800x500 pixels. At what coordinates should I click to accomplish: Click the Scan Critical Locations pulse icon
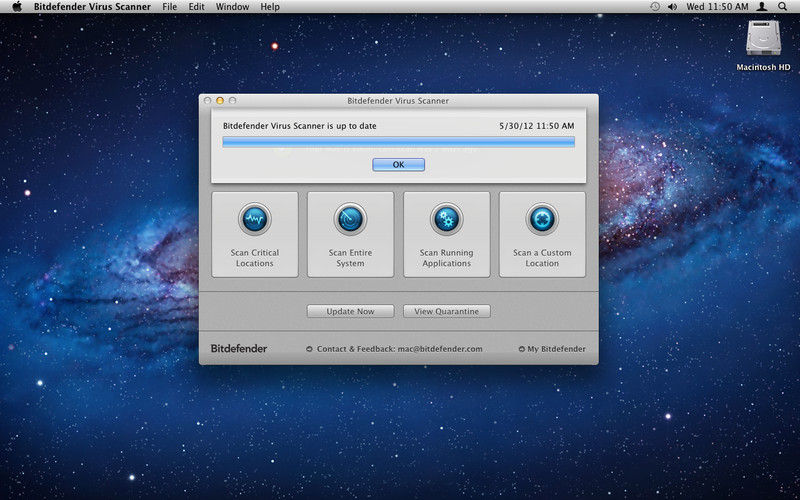click(255, 219)
